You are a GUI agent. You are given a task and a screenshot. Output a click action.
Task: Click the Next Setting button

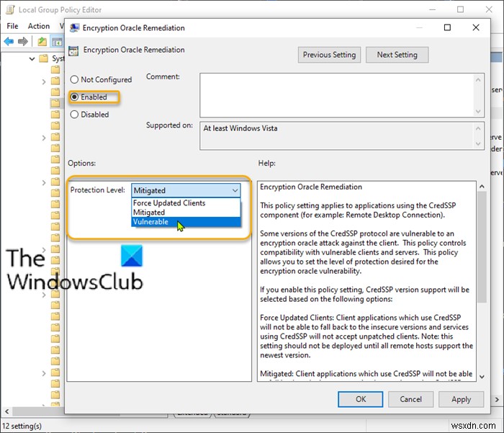397,55
